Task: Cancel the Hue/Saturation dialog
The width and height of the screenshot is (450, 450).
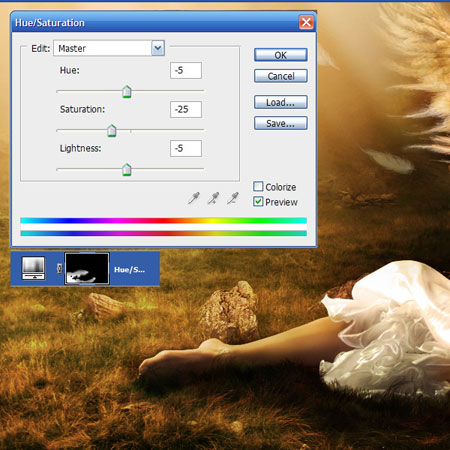Action: click(281, 76)
